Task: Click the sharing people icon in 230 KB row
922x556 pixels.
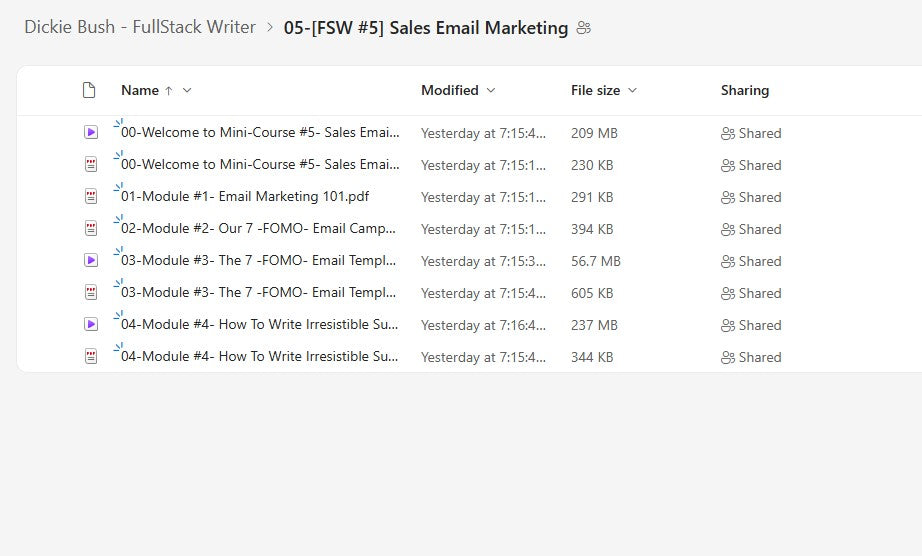Action: pos(727,166)
